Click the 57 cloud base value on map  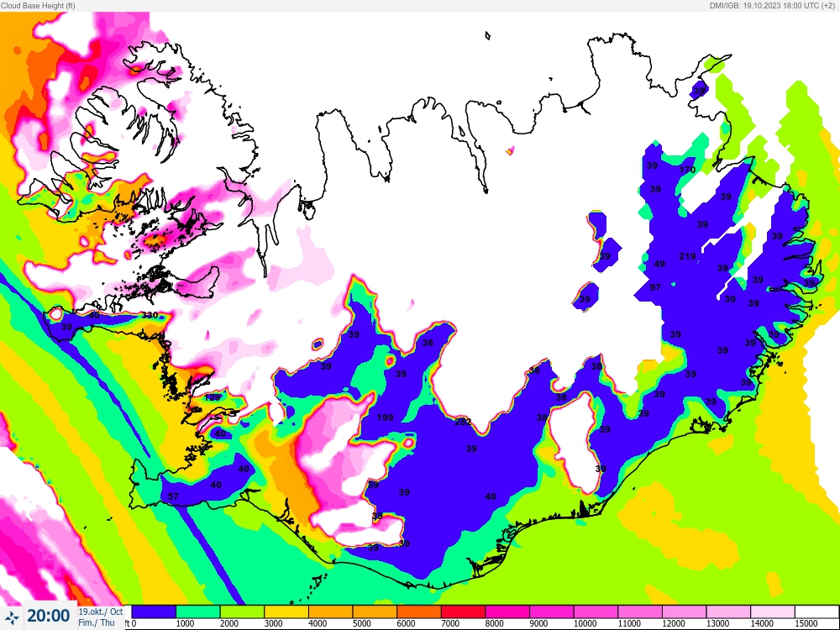[173, 496]
